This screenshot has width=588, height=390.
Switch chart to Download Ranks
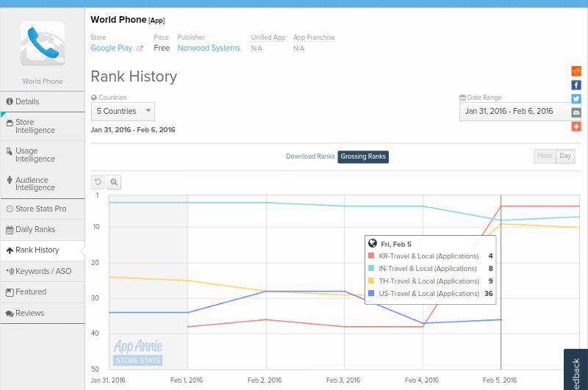click(x=310, y=156)
